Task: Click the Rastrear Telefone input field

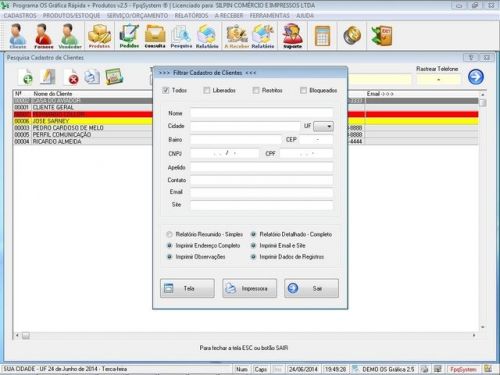Action: [439, 80]
